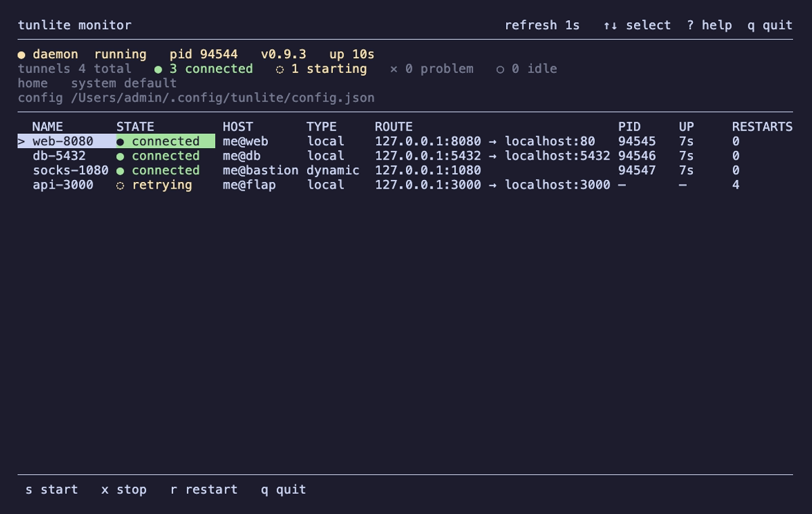Click restarts value 4 for api-3000
The image size is (812, 514).
(x=736, y=185)
